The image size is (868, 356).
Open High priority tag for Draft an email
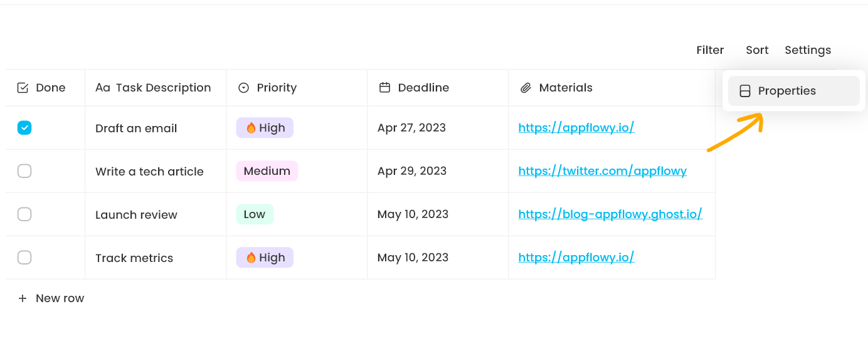coord(265,128)
